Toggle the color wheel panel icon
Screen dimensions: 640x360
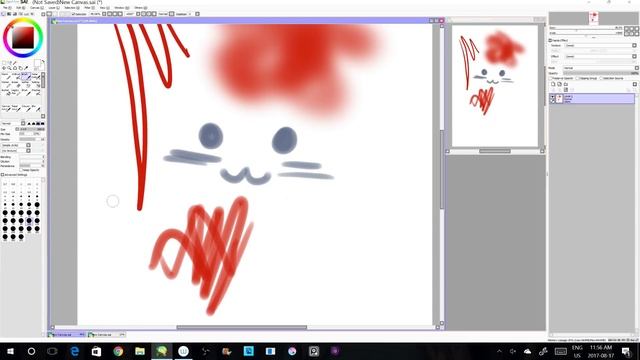(3, 14)
